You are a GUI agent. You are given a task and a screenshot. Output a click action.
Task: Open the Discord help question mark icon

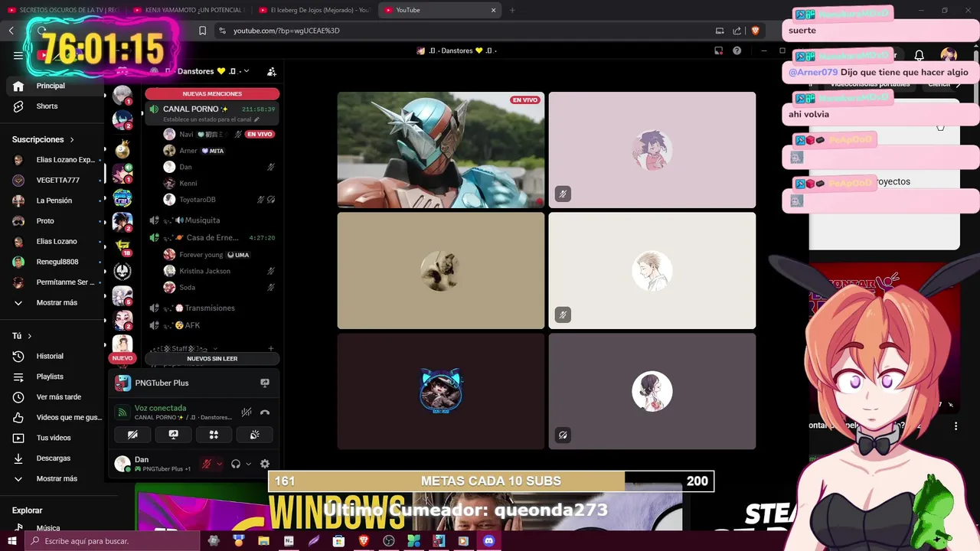(x=737, y=51)
